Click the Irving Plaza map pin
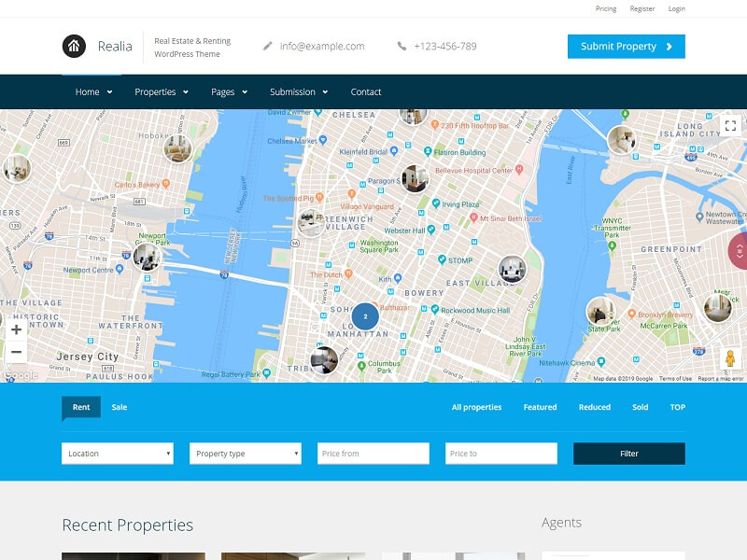The image size is (747, 560). click(436, 203)
